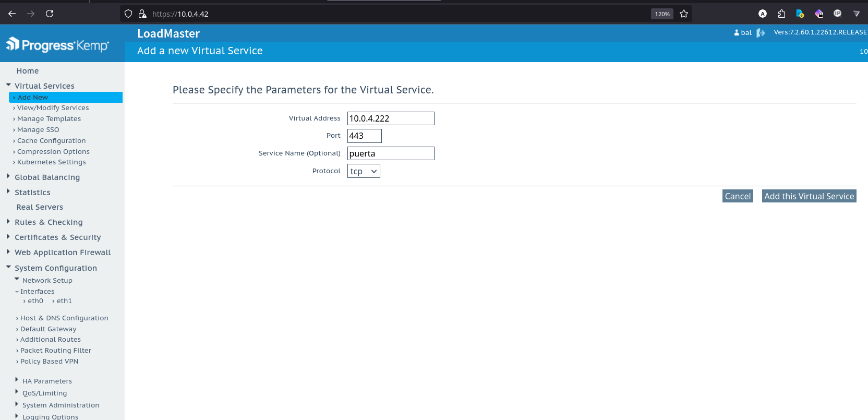Open View/Modify Services in sidebar
The image size is (868, 420).
[x=53, y=108]
